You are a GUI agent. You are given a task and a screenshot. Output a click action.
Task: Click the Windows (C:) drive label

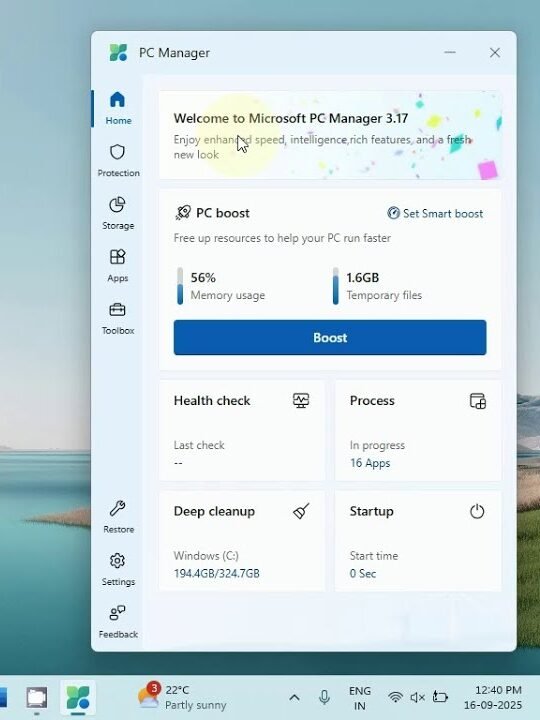206,556
